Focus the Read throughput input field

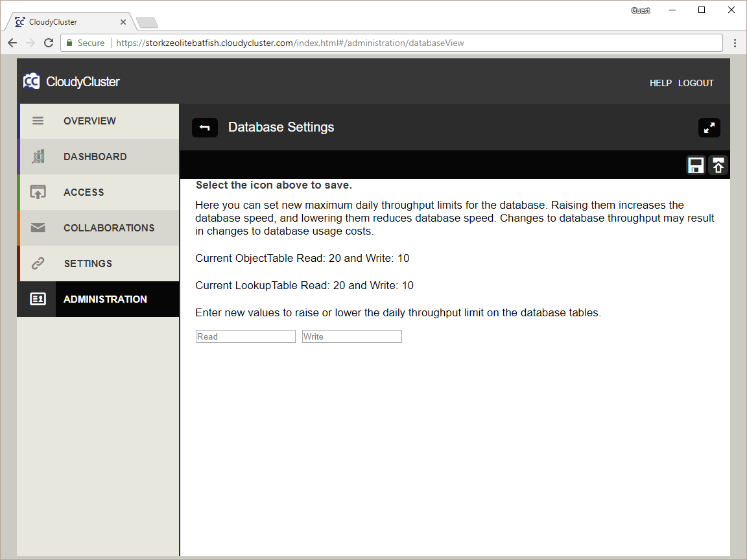[245, 336]
